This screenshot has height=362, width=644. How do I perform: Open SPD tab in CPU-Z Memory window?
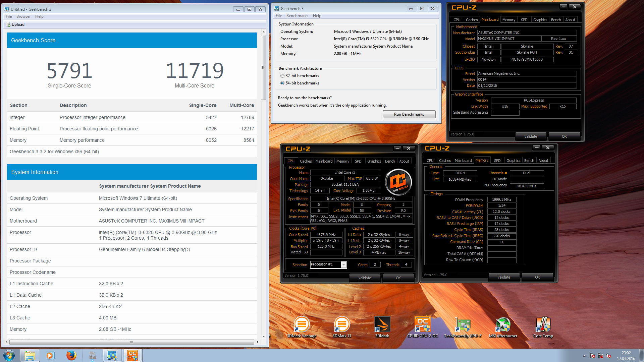497,161
